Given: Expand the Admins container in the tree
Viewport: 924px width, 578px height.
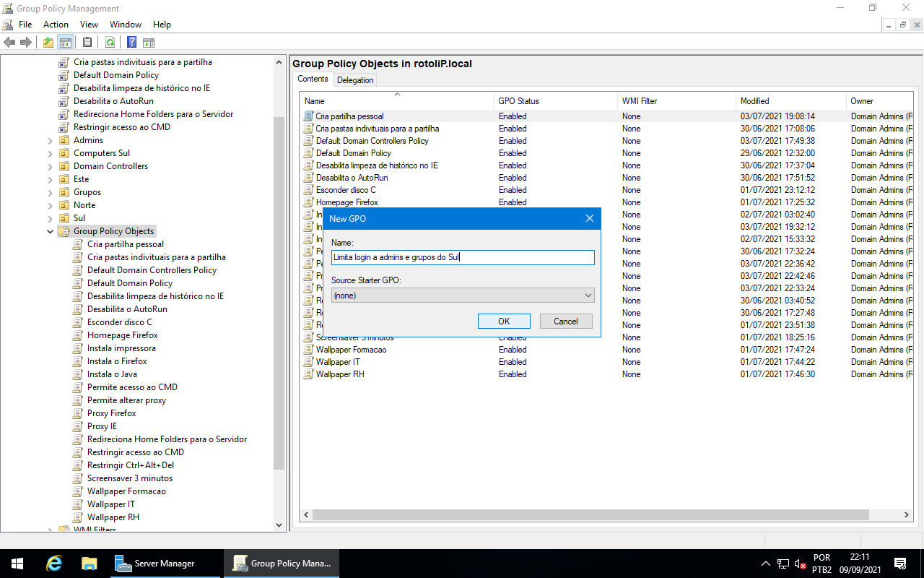Looking at the screenshot, I should pos(49,139).
